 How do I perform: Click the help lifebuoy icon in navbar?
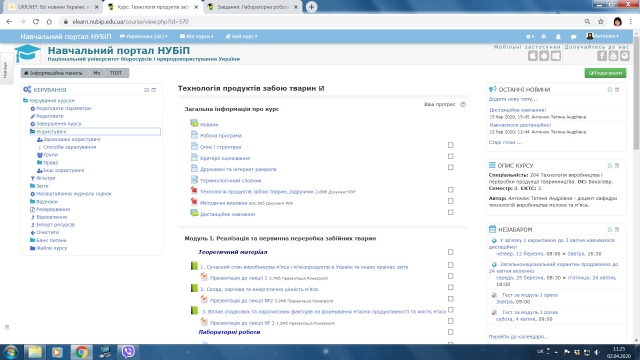coord(543,36)
